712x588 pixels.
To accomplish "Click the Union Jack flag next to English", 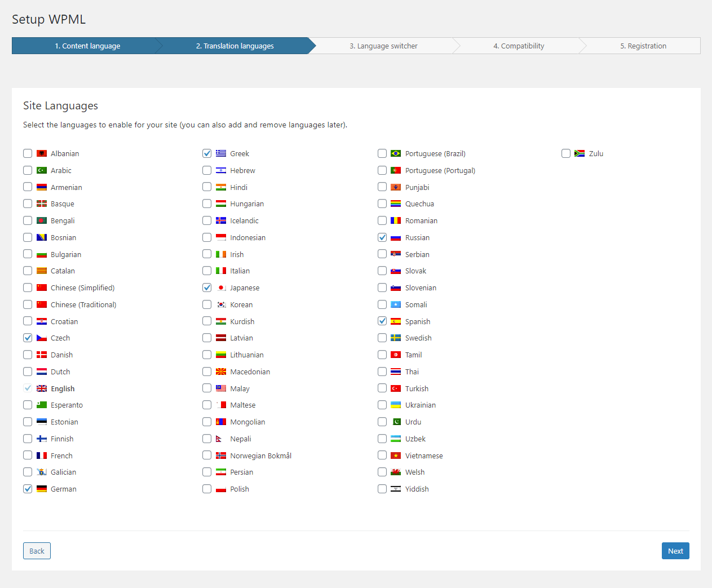I will tap(42, 388).
